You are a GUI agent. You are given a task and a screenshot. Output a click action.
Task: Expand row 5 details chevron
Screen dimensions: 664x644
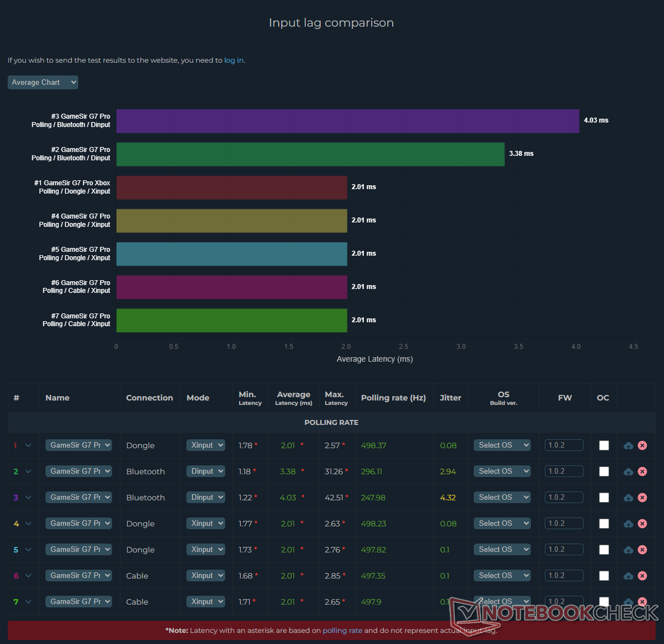[28, 550]
